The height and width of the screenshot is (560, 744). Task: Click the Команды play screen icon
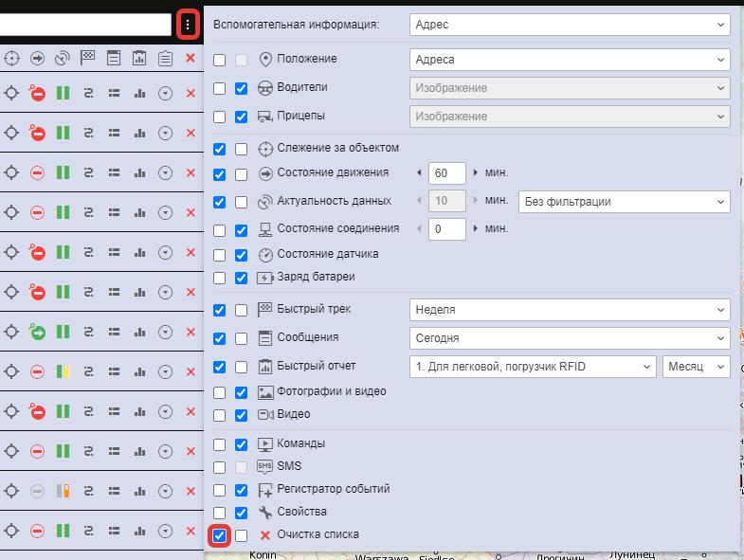pyautogui.click(x=265, y=444)
